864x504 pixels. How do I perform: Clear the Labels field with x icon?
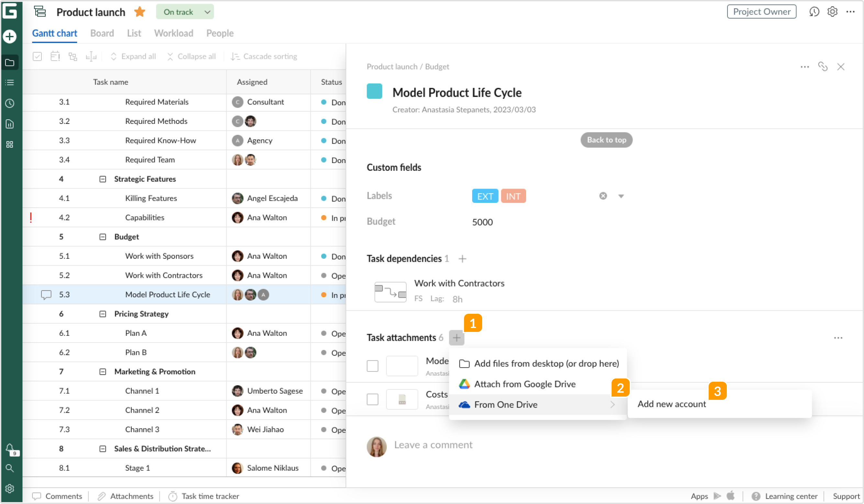tap(603, 196)
